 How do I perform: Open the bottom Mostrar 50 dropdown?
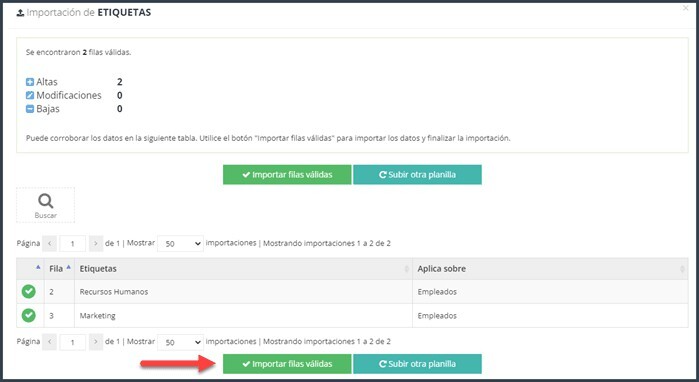click(x=181, y=342)
